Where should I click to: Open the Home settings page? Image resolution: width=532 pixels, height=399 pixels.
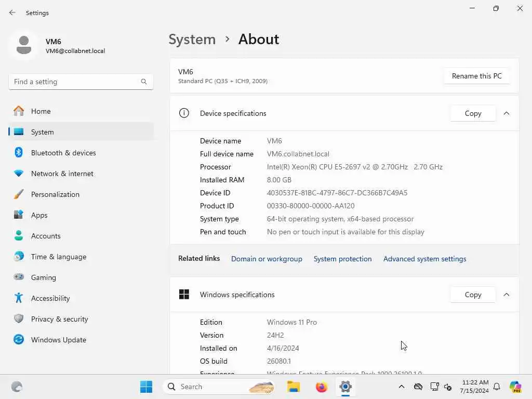[81, 111]
